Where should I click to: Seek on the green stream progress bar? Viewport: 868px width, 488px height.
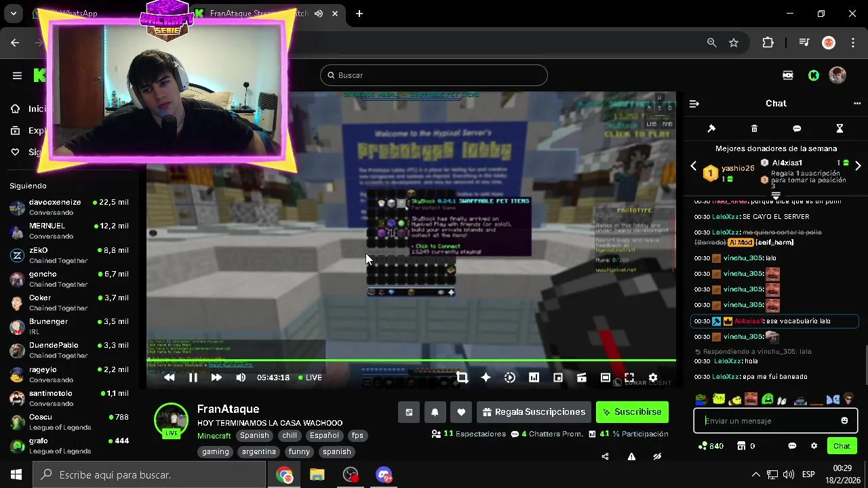411,360
